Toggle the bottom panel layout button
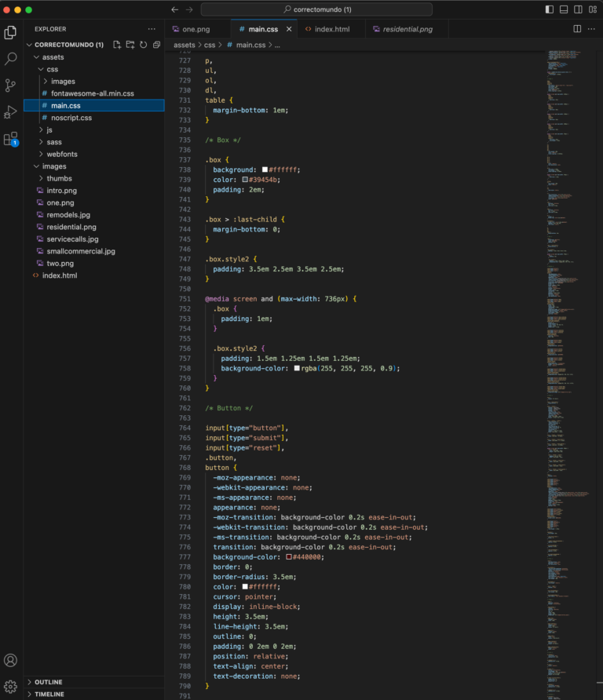 [x=564, y=9]
